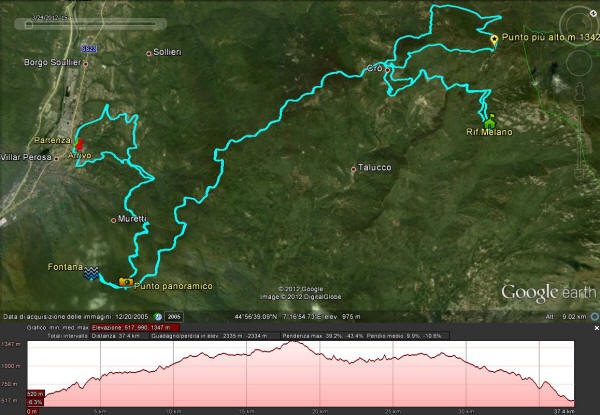The height and width of the screenshot is (415, 600).
Task: Click the Alt 9.02 km status text
Action: pos(566,317)
